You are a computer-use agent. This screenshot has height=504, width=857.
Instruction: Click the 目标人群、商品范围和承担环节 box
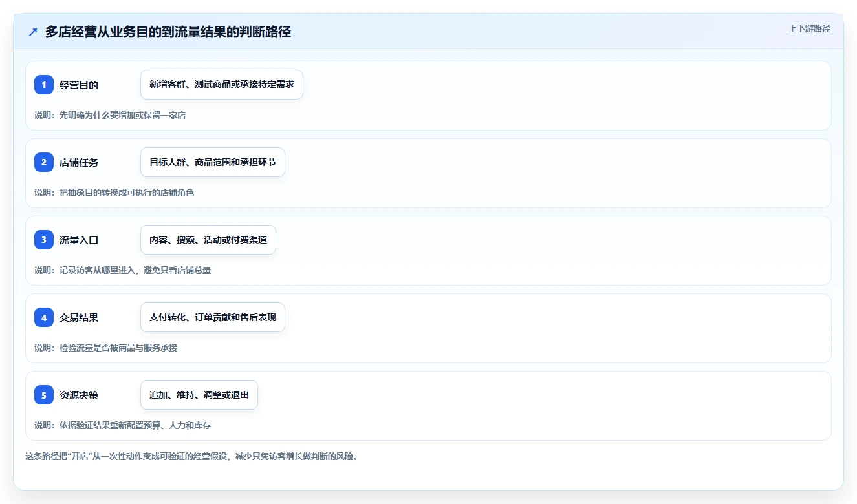pos(213,162)
